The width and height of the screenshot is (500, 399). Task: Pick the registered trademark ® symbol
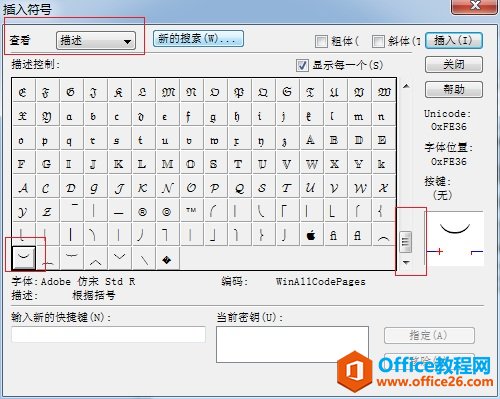coord(142,211)
